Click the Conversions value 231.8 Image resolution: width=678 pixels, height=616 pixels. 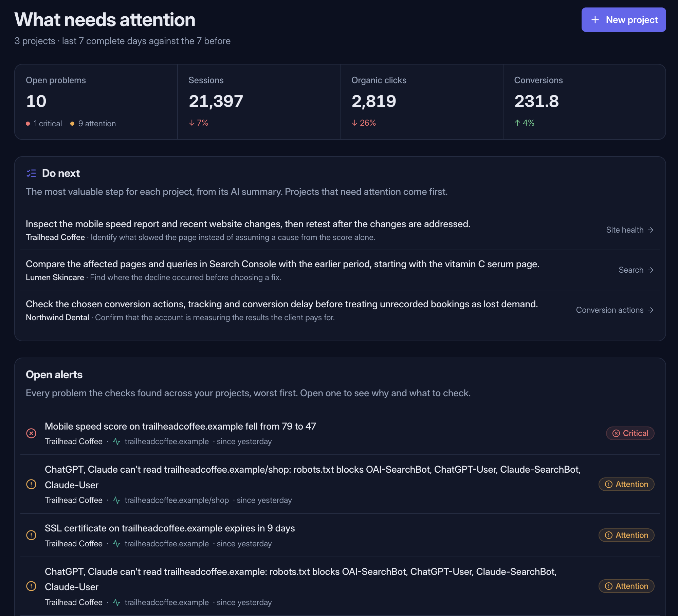[x=536, y=101]
